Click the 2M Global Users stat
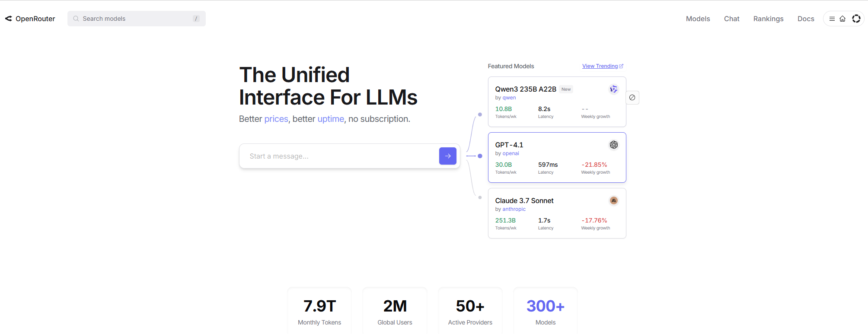The height and width of the screenshot is (334, 868). tap(395, 311)
